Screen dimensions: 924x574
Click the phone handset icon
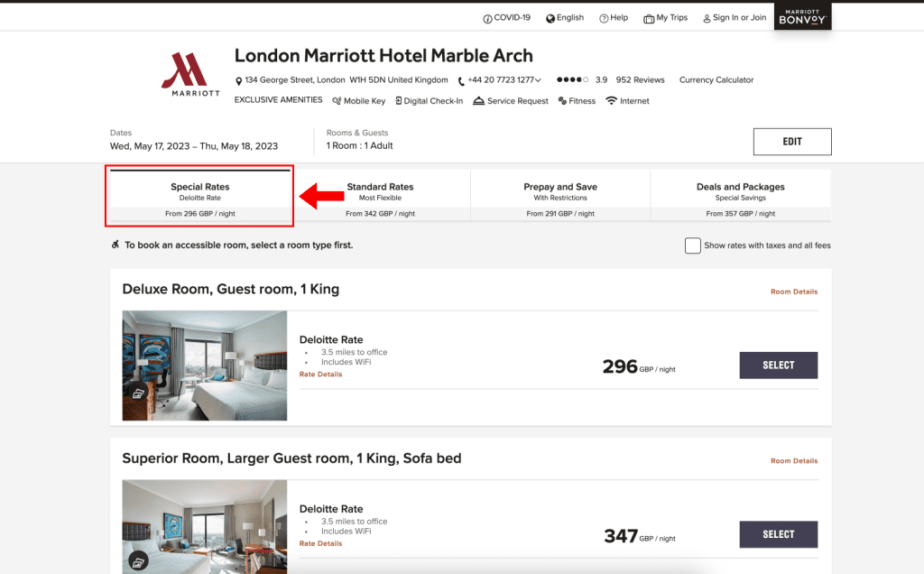click(461, 81)
